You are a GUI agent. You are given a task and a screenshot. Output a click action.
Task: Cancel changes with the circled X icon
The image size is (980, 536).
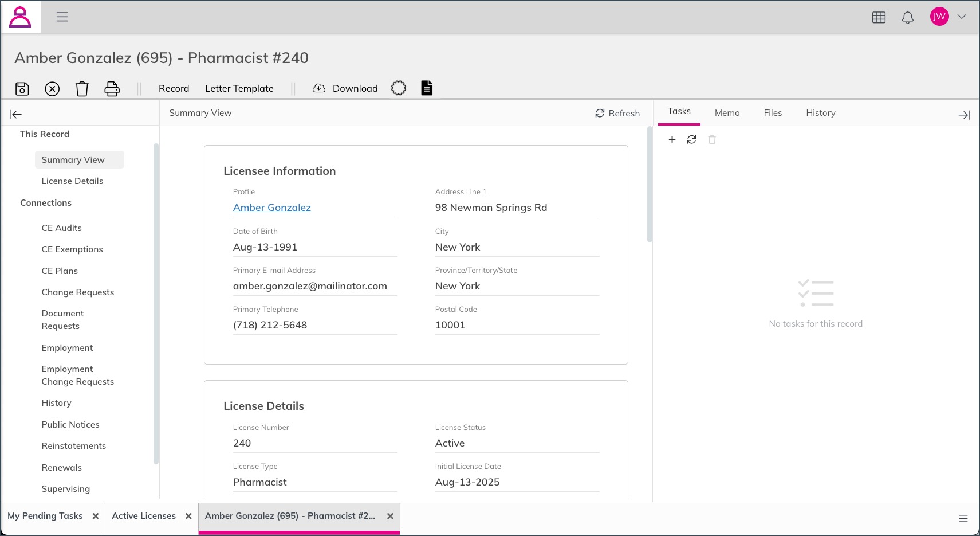(52, 88)
